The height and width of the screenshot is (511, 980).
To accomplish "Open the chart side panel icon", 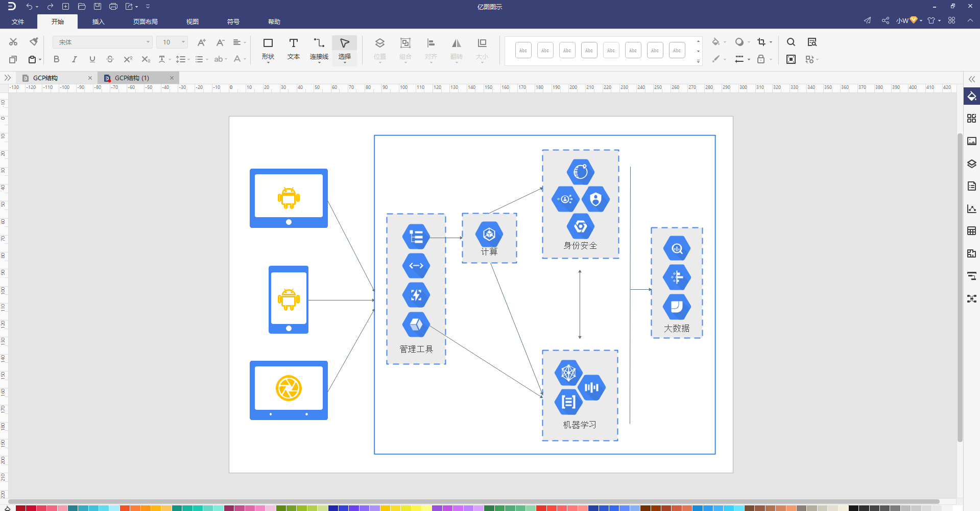I will coord(971,208).
